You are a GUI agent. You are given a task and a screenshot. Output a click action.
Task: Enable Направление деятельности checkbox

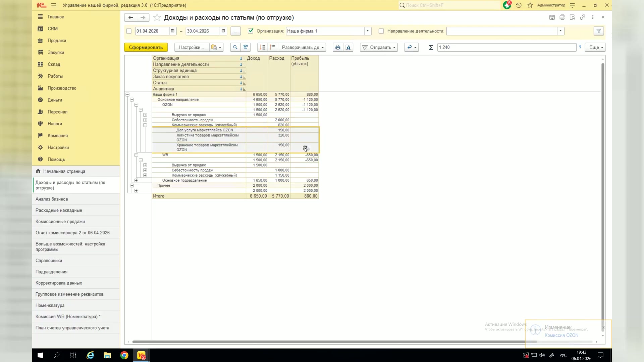point(381,31)
